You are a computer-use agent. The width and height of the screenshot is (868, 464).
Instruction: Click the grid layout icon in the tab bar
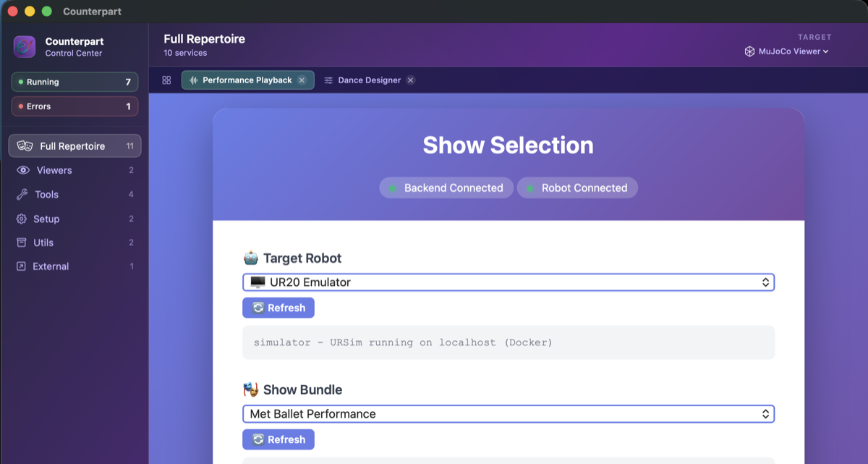pos(166,80)
